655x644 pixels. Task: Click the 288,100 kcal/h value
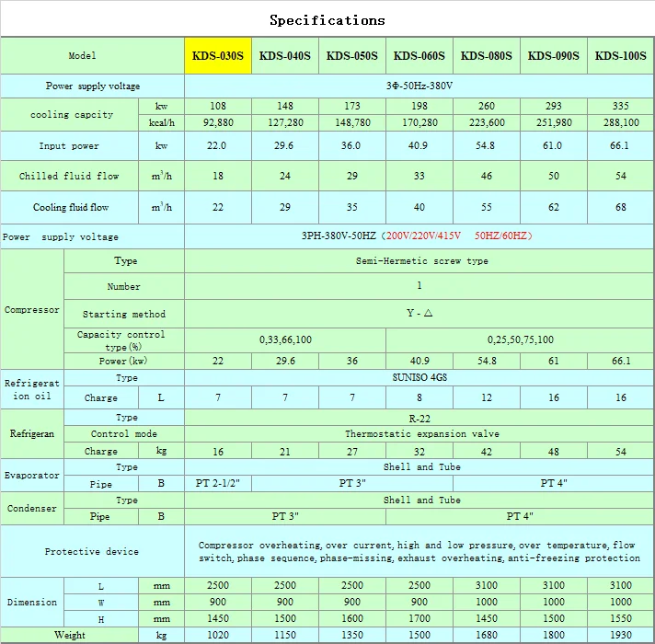tap(621, 122)
